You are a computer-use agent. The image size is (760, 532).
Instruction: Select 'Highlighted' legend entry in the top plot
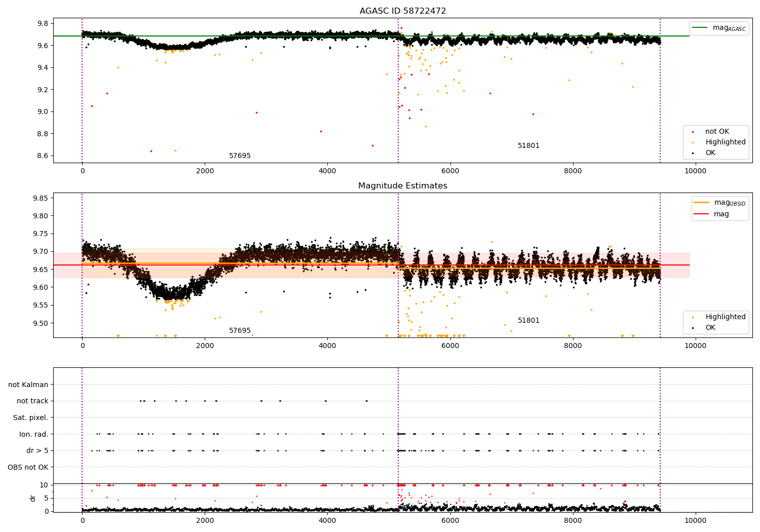coord(720,142)
